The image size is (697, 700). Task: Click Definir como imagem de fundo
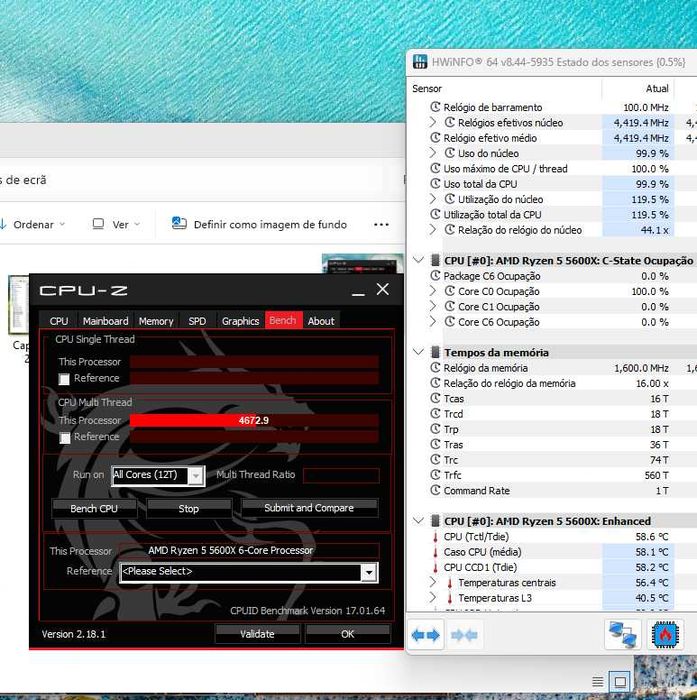tap(270, 225)
